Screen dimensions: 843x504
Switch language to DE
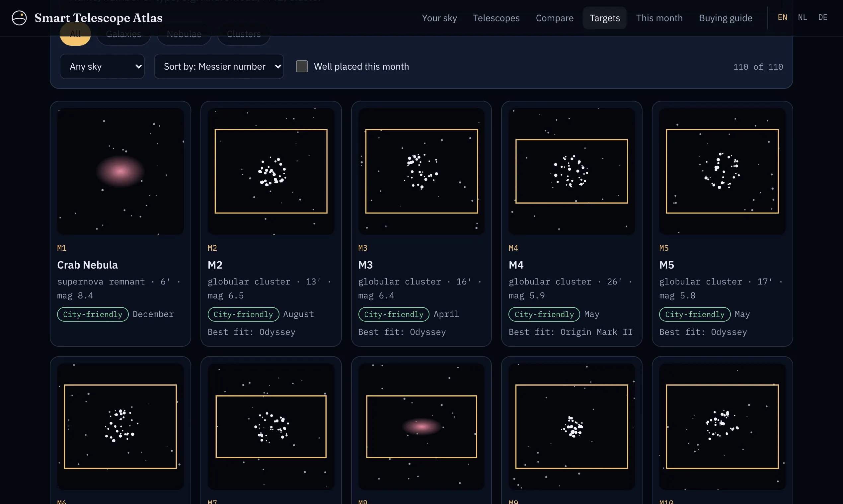pos(823,17)
